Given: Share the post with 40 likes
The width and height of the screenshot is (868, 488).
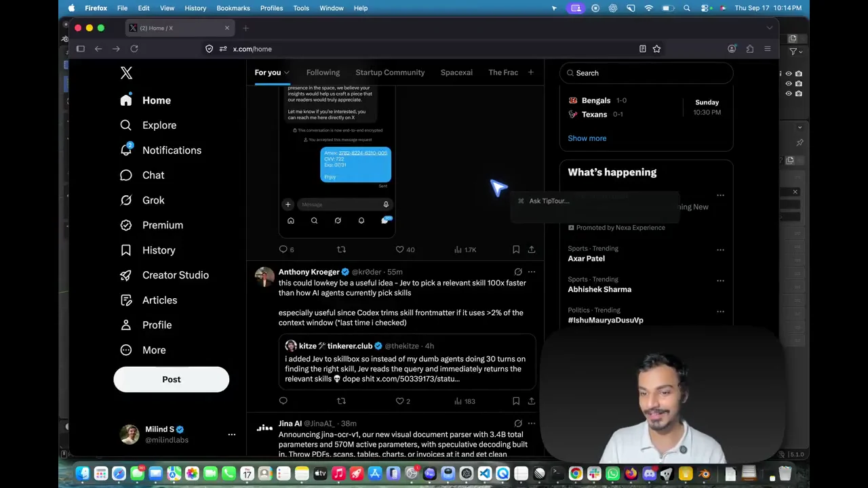Looking at the screenshot, I should (x=532, y=249).
